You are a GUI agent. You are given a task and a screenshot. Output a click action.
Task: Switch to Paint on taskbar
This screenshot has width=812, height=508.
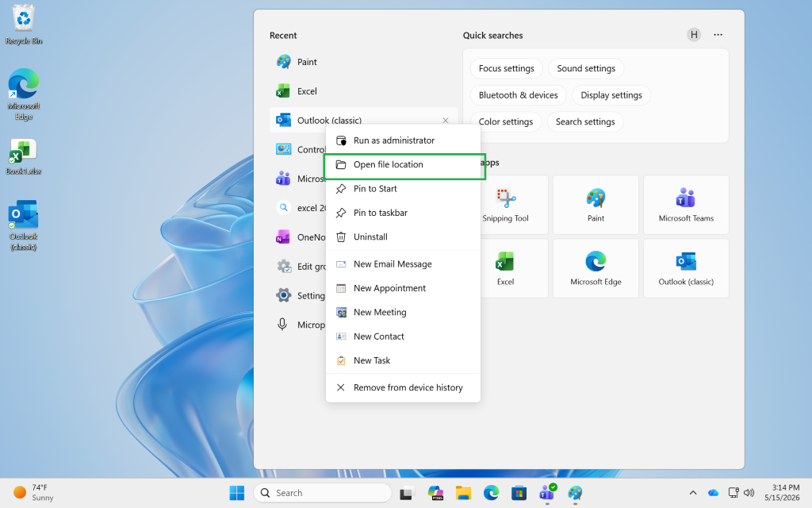pos(575,493)
